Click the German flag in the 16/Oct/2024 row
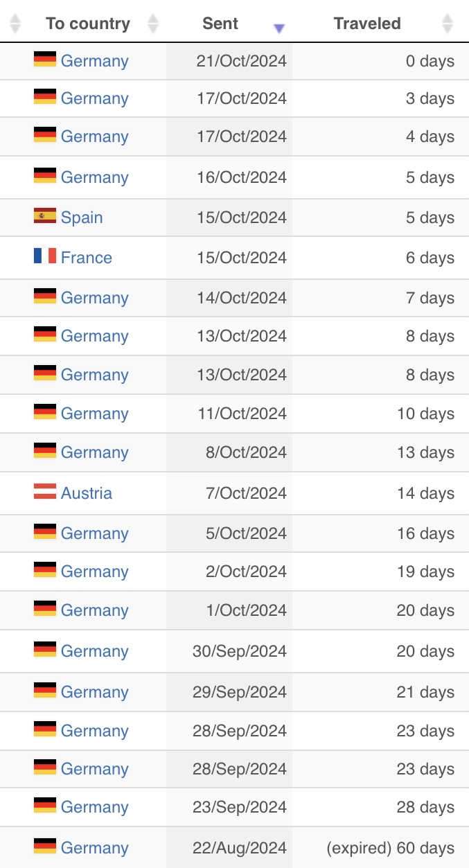 point(45,175)
